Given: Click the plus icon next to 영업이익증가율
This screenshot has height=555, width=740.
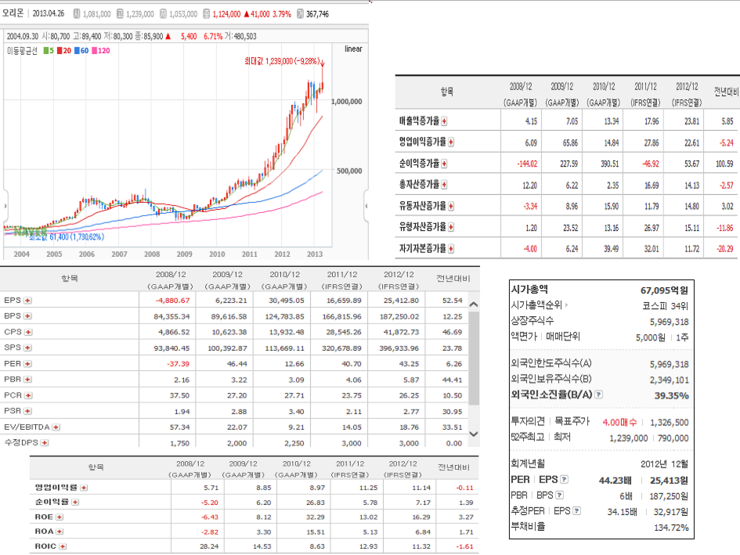Looking at the screenshot, I should [x=451, y=143].
